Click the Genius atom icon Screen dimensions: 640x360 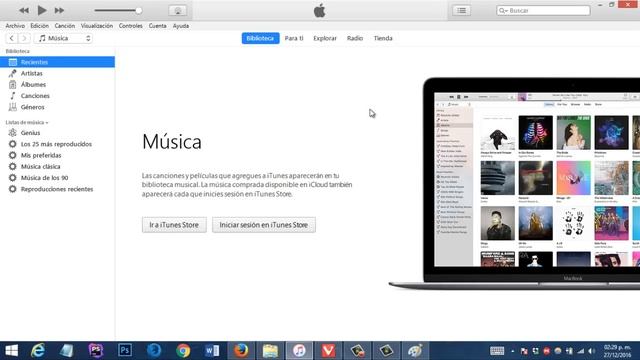tap(13, 133)
